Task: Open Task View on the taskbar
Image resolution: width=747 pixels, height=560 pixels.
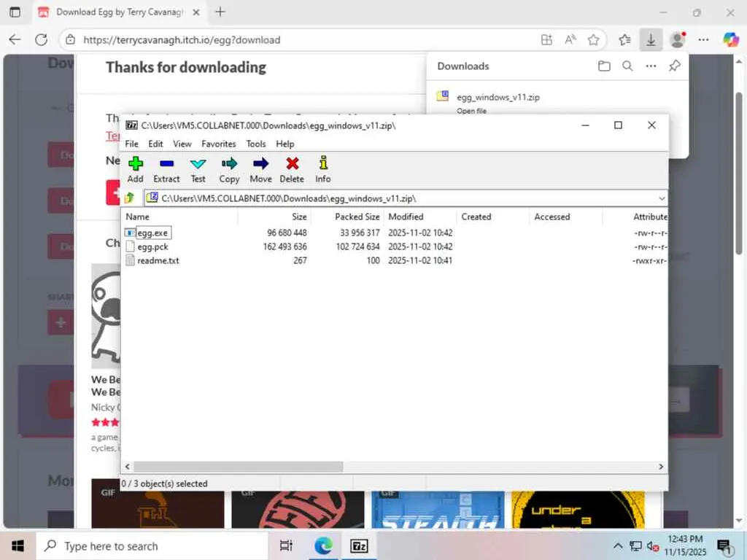Action: point(286,546)
